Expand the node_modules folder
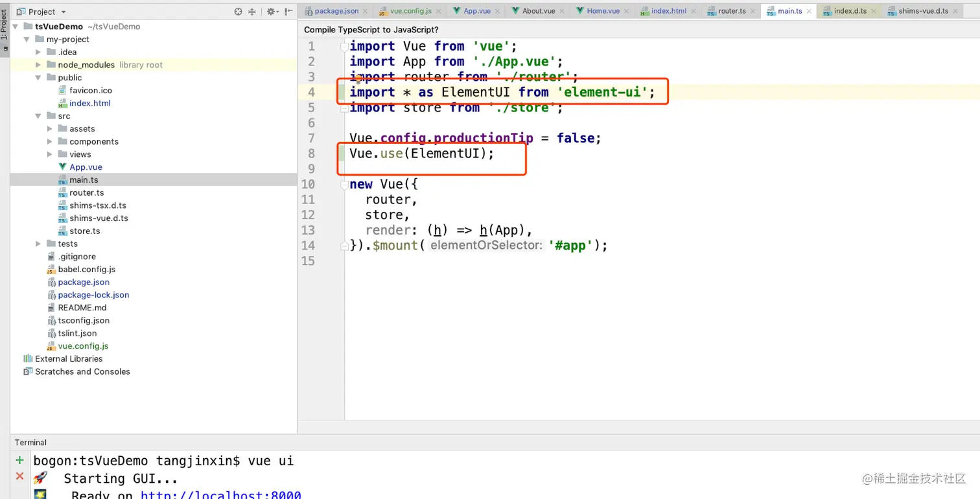 point(38,65)
